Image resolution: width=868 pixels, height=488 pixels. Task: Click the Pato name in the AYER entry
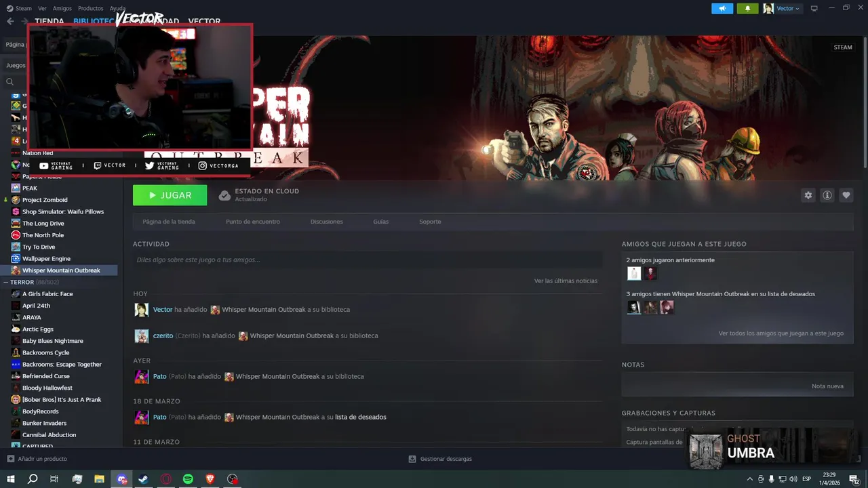click(159, 376)
